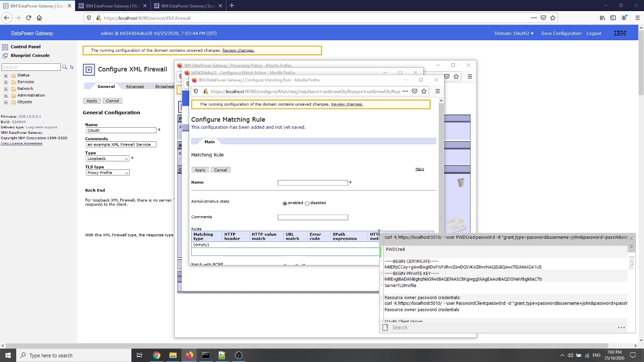644x362 pixels.
Task: Select disabled administrative state
Action: tap(307, 203)
